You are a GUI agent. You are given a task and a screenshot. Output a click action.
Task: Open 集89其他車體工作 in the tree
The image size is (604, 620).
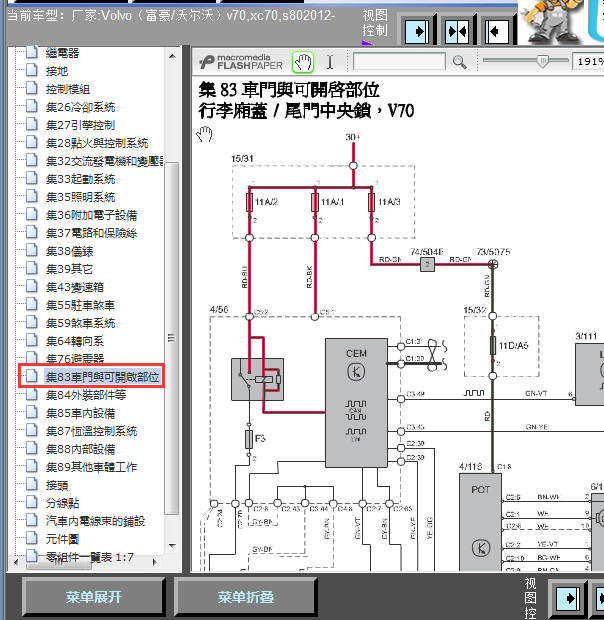[x=91, y=467]
